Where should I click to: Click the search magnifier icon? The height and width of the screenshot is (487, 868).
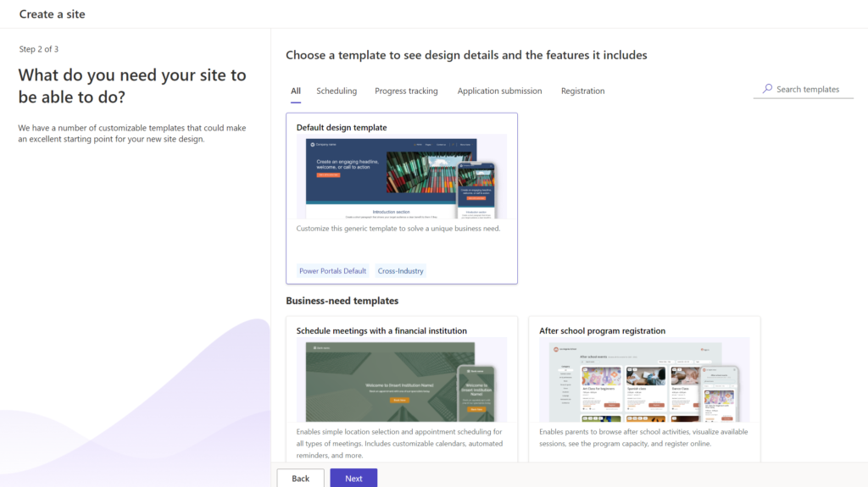(767, 89)
